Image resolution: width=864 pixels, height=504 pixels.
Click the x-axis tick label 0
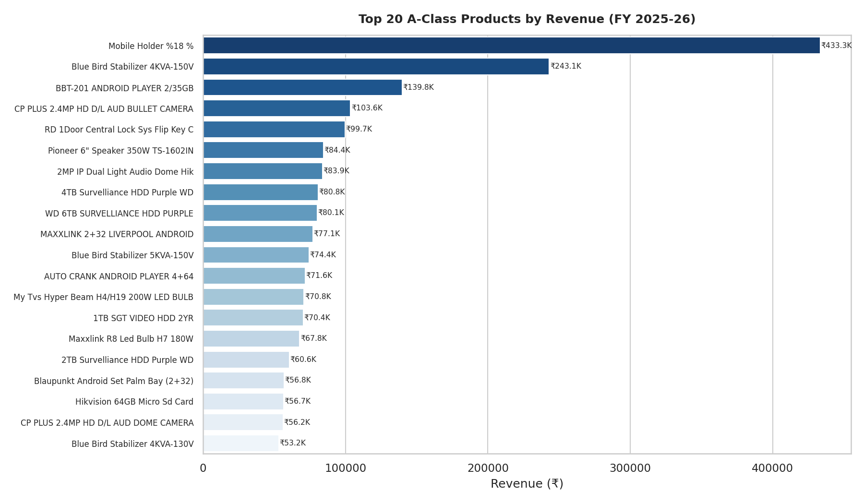[x=203, y=468]
